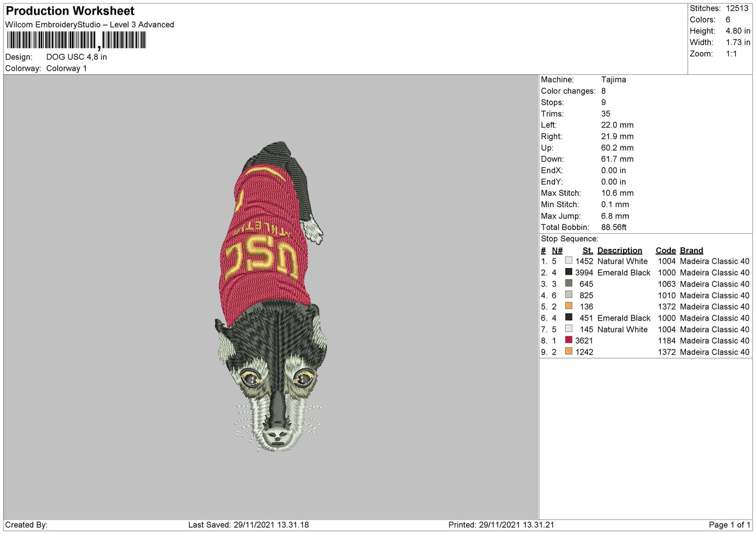Click the Trims value '35'
This screenshot has width=756, height=534.
coord(605,113)
